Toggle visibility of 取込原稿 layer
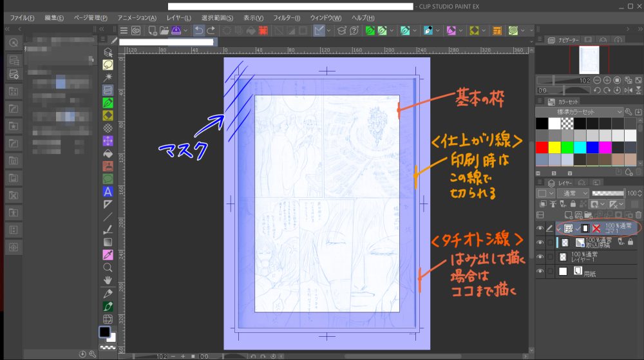This screenshot has width=644, height=360. click(540, 243)
